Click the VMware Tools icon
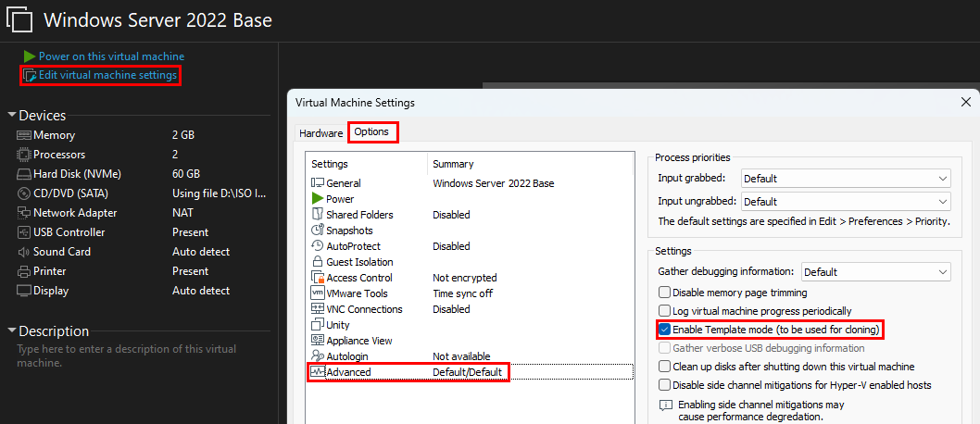Viewport: 980px width, 424px height. [318, 293]
